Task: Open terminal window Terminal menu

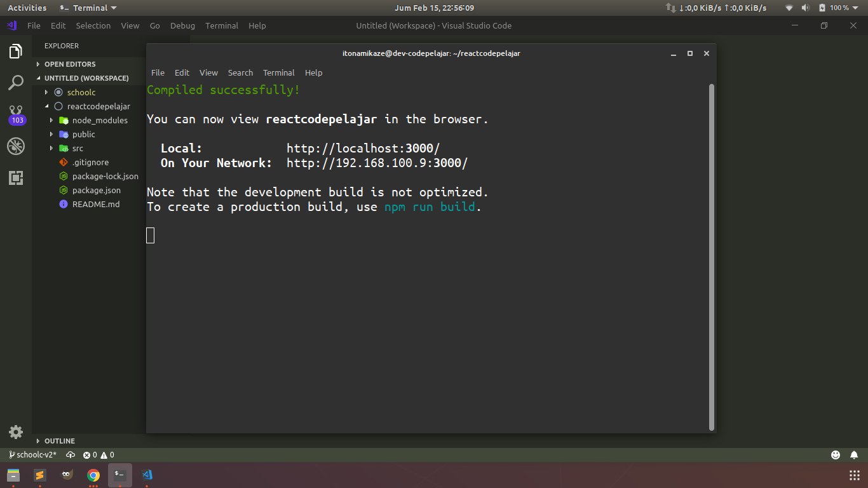Action: pos(279,72)
